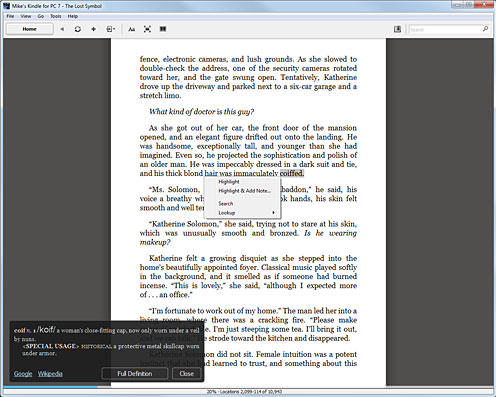This screenshot has height=397, width=496.
Task: Open the Go To page dropdown in toolbar
Action: pyautogui.click(x=111, y=29)
